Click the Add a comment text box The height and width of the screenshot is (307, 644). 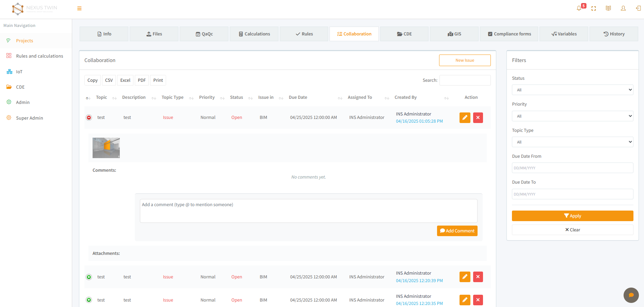coord(309,211)
